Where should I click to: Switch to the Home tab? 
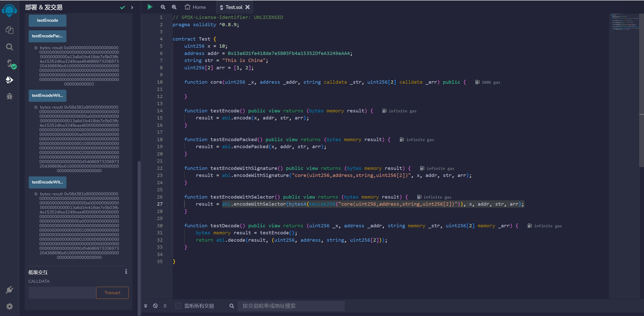[195, 7]
